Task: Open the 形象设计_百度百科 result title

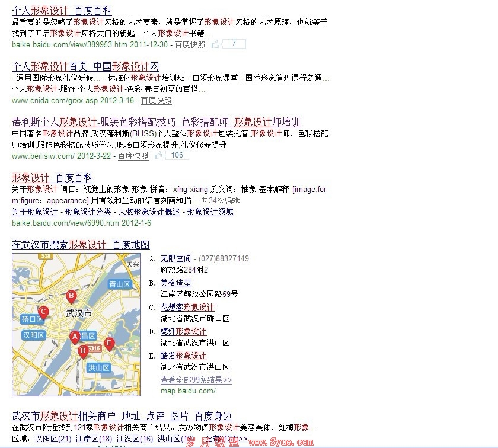Action: tap(52, 178)
